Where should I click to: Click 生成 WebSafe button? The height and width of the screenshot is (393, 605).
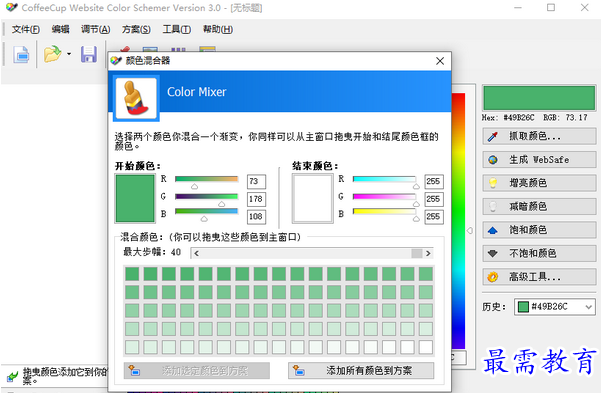tap(539, 160)
